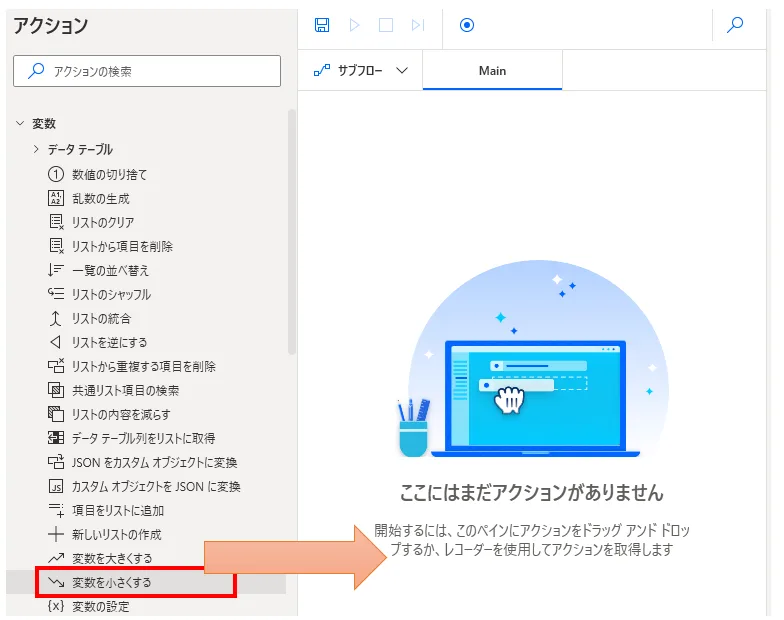Select the 新しいリストの作成 action
The image size is (784, 620).
[x=116, y=534]
